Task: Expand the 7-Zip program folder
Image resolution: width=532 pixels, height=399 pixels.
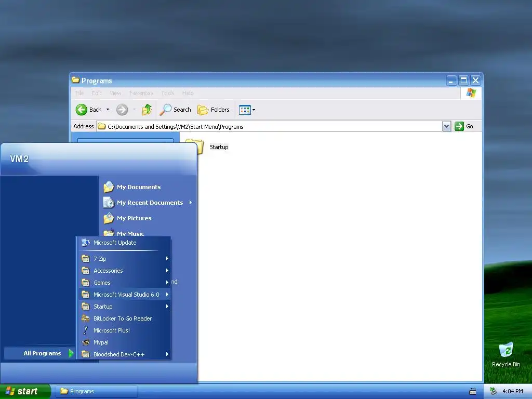Action: 124,259
